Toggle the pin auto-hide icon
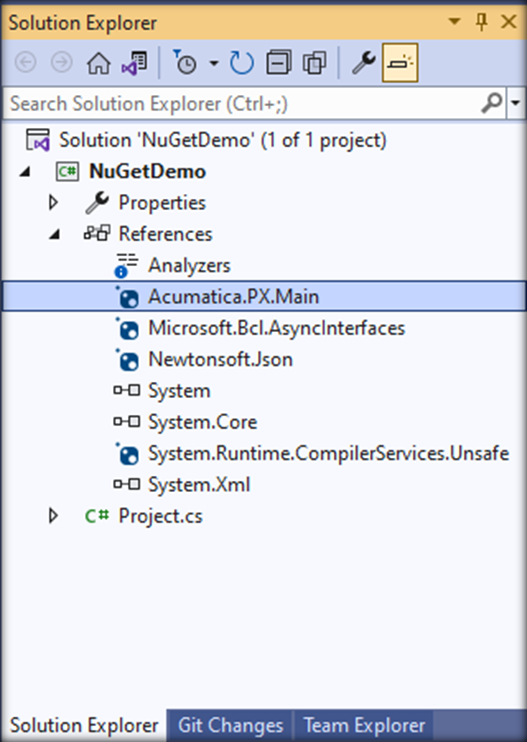Image resolution: width=527 pixels, height=742 pixels. pyautogui.click(x=482, y=22)
